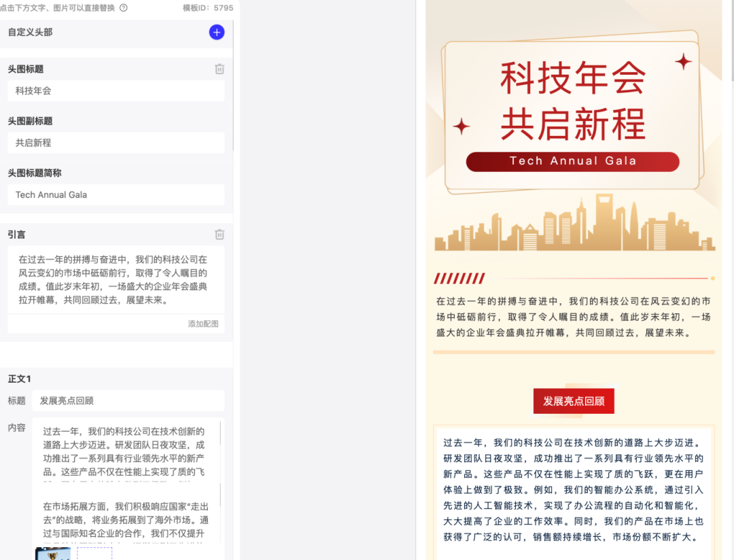
Task: Edit the 共启新程 subtitle input field
Action: 116,142
